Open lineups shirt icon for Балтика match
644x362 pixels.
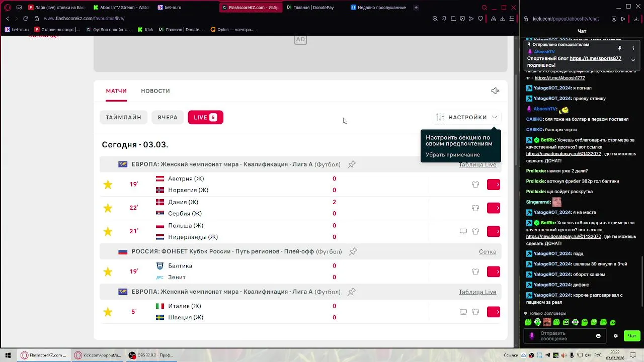(x=475, y=271)
